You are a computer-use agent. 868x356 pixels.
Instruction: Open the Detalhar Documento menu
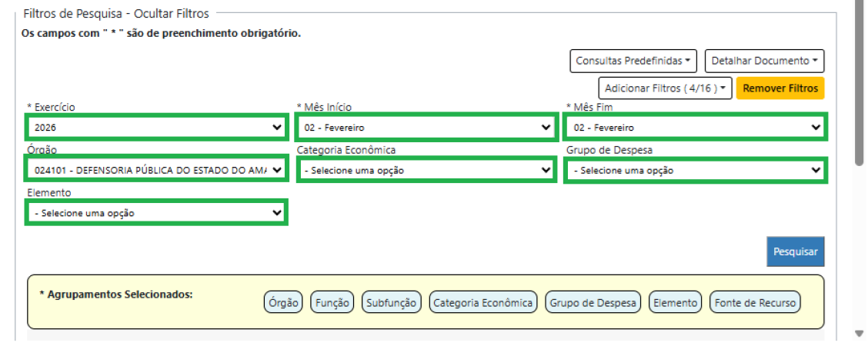click(764, 61)
